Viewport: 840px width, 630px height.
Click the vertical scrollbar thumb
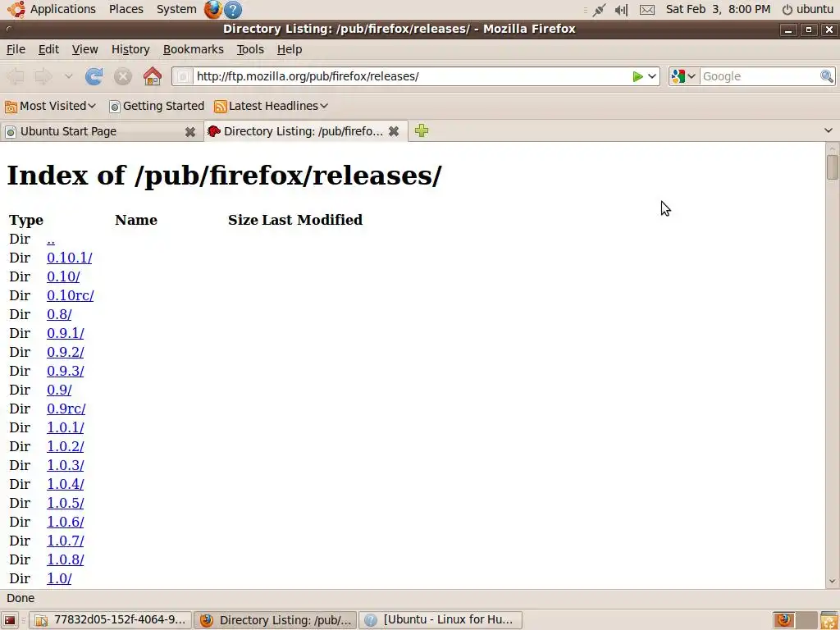click(832, 167)
